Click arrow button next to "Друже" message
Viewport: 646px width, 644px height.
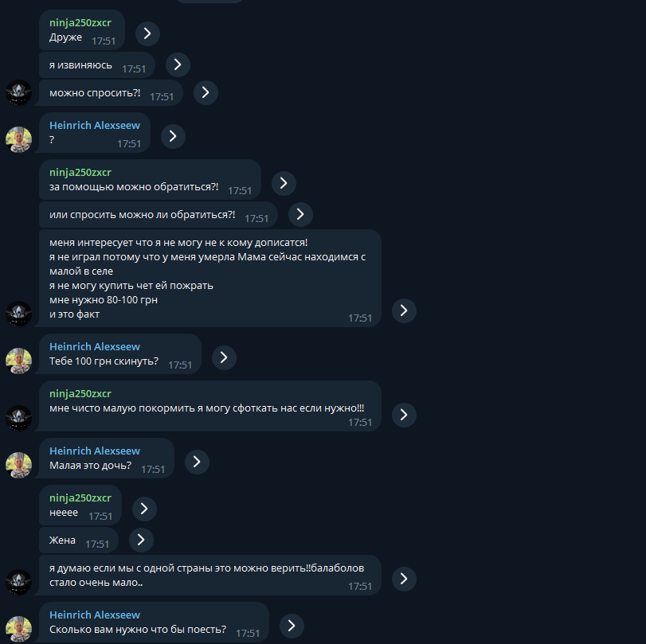click(x=147, y=33)
